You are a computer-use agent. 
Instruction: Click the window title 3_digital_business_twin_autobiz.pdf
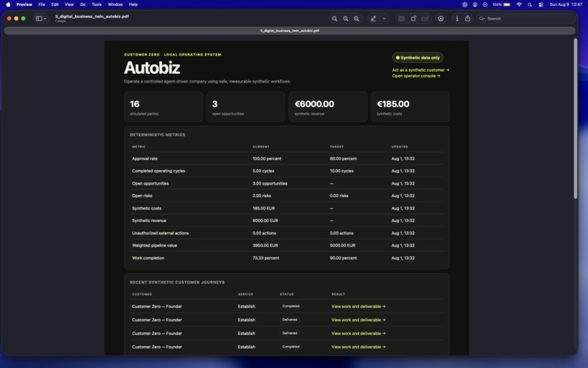click(x=92, y=17)
